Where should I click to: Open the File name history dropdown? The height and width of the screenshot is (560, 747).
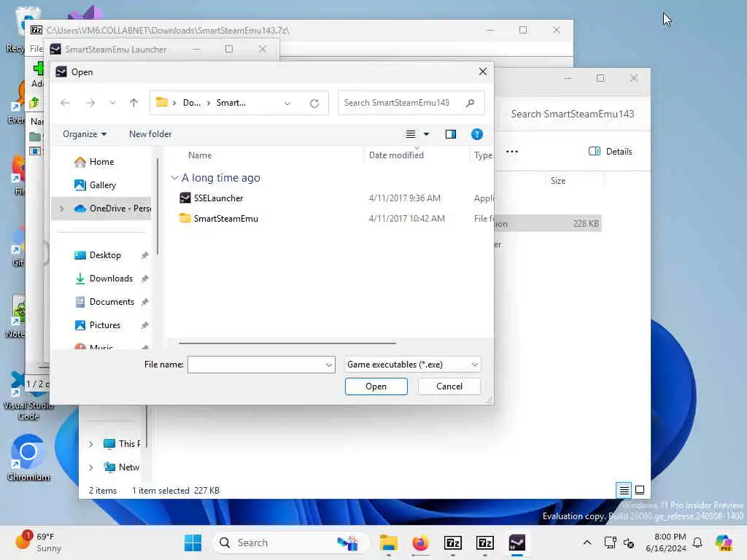coord(329,365)
